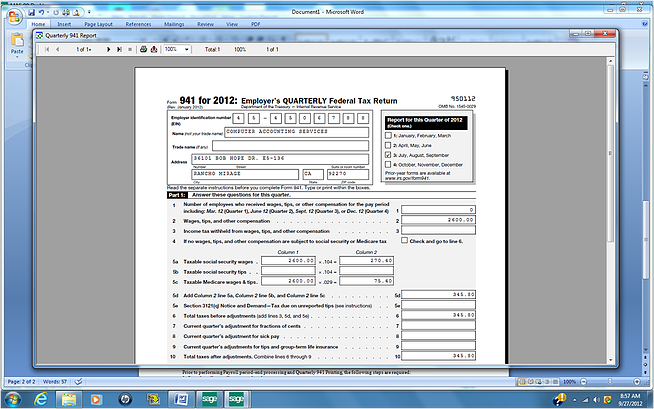Click the street address field
This screenshot has height=409, width=654.
pos(280,159)
